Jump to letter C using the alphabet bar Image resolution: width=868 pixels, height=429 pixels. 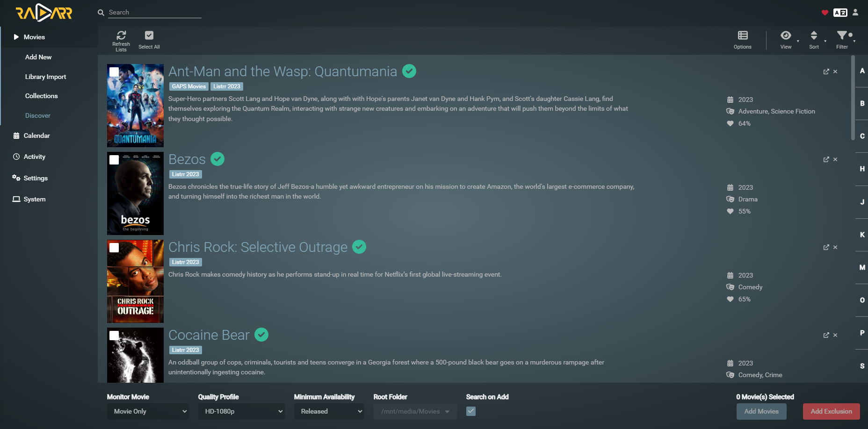pyautogui.click(x=862, y=136)
